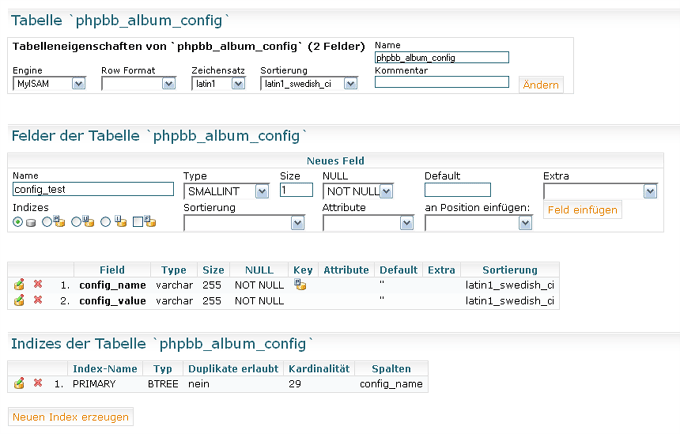Click the primary key icon in config_name row
Image resolution: width=680 pixels, height=434 pixels.
pyautogui.click(x=300, y=284)
